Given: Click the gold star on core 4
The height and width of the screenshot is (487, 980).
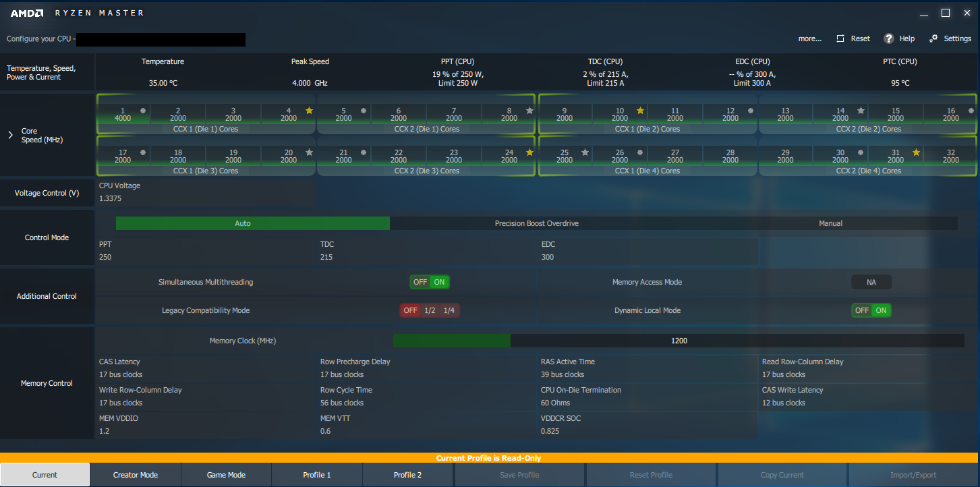Looking at the screenshot, I should 310,111.
